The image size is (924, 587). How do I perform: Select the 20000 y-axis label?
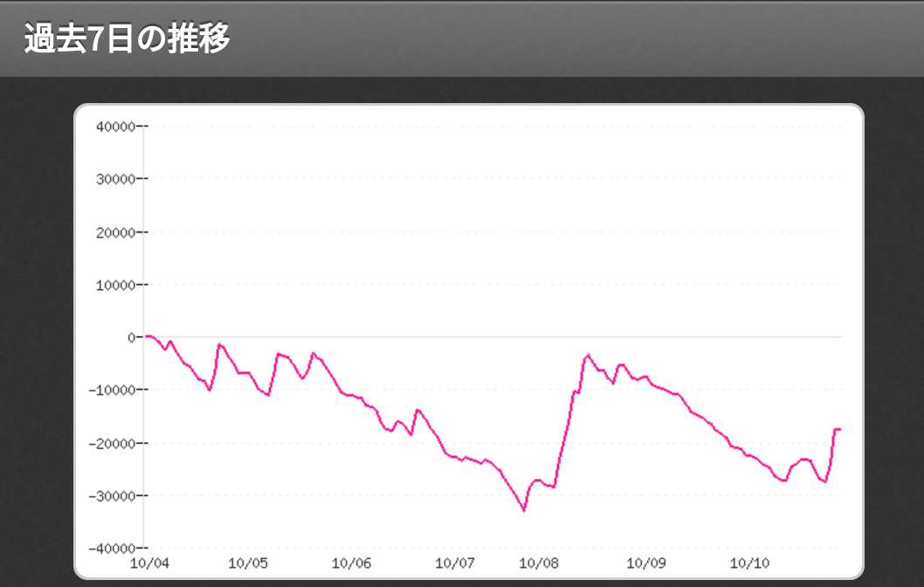pyautogui.click(x=115, y=233)
